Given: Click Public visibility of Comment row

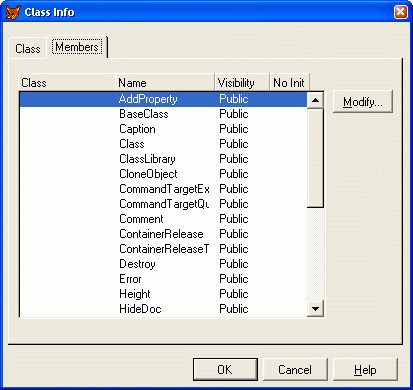Looking at the screenshot, I should click(234, 219).
